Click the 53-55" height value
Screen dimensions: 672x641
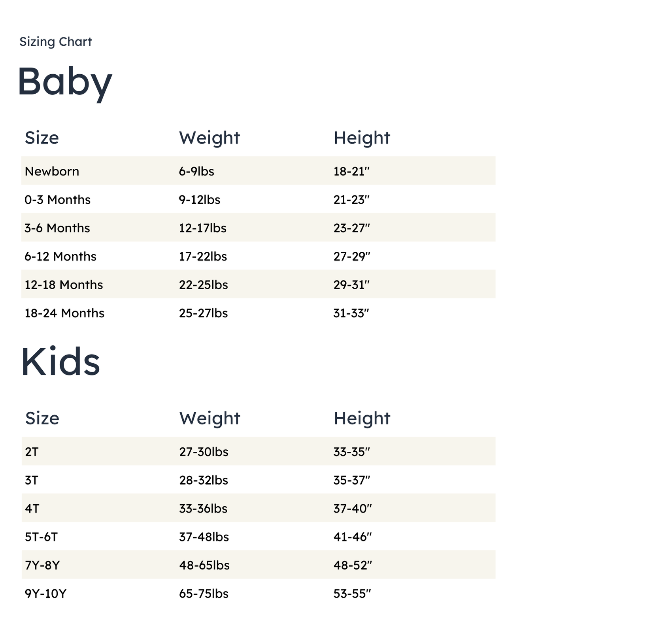pos(352,594)
